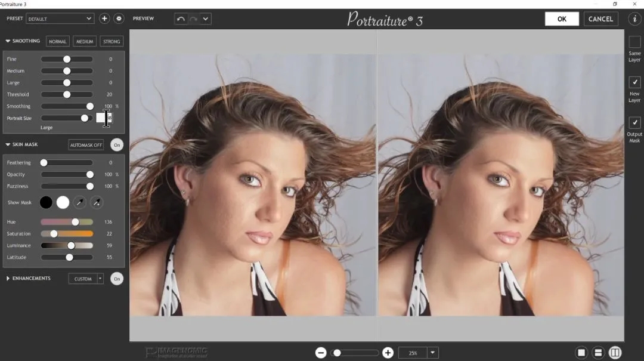The image size is (644, 361).
Task: Click the Latitude value 55
Action: point(109,257)
